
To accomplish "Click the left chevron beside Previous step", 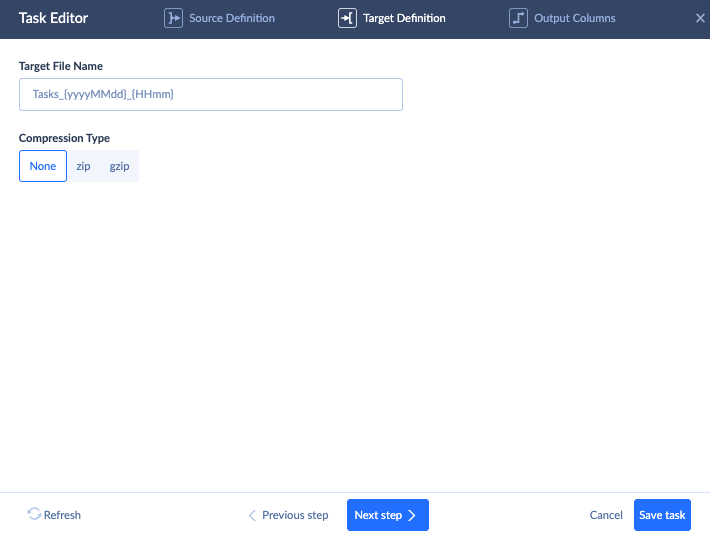I will coord(252,515).
